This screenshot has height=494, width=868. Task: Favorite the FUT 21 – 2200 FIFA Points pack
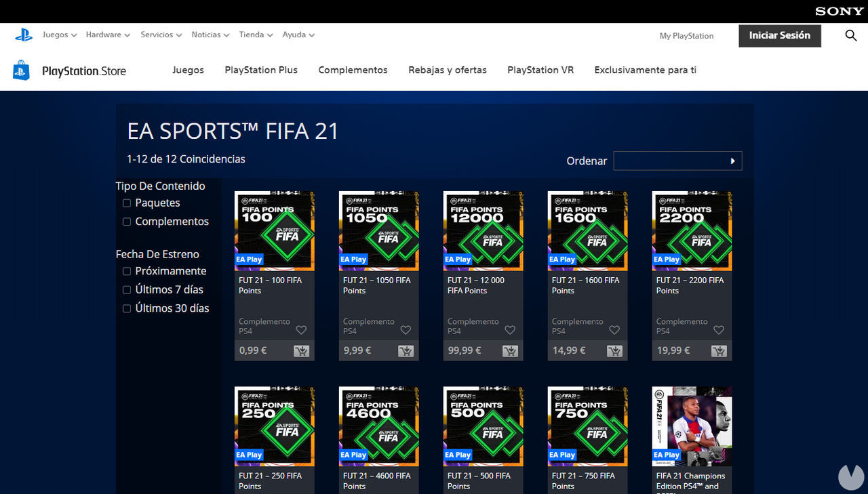coord(718,330)
